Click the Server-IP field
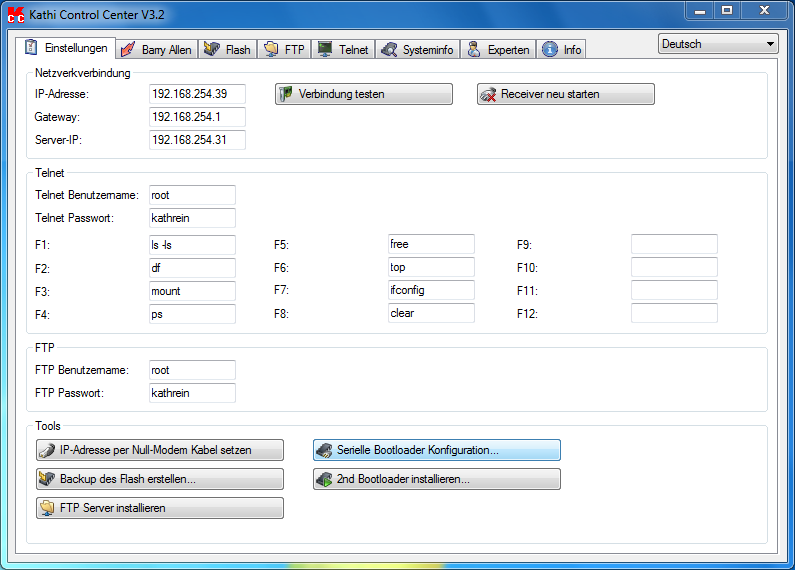This screenshot has height=570, width=795. click(x=197, y=140)
